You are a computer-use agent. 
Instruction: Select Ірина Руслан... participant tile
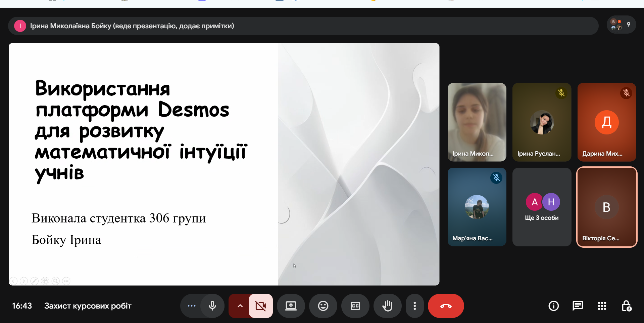point(542,122)
